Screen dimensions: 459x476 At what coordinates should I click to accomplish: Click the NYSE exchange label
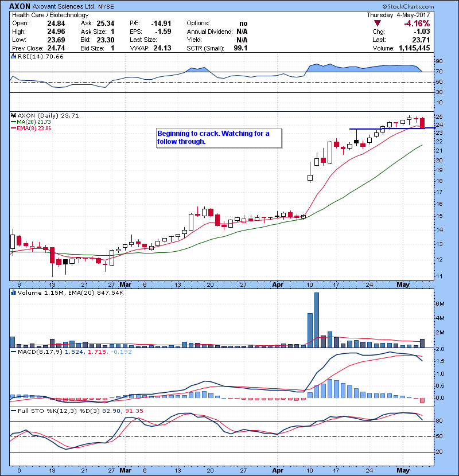(106, 7)
